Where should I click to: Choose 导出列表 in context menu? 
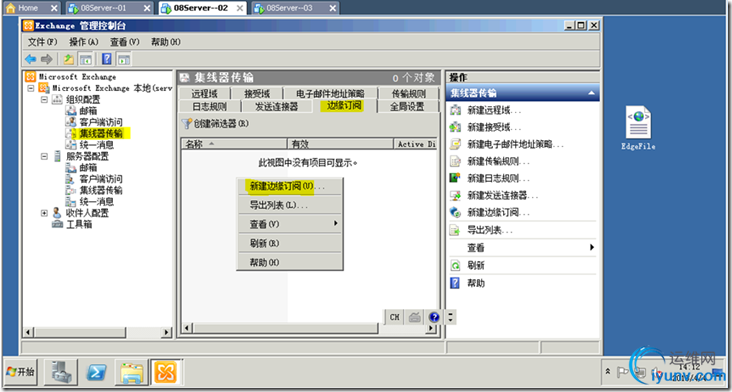290,205
